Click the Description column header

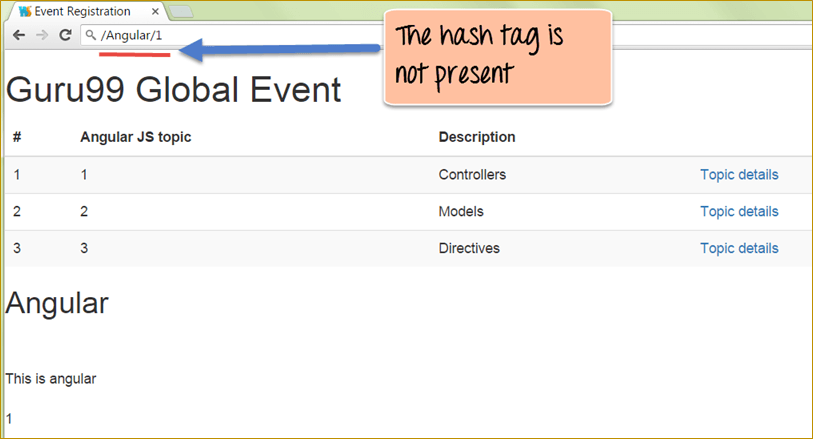tap(476, 137)
